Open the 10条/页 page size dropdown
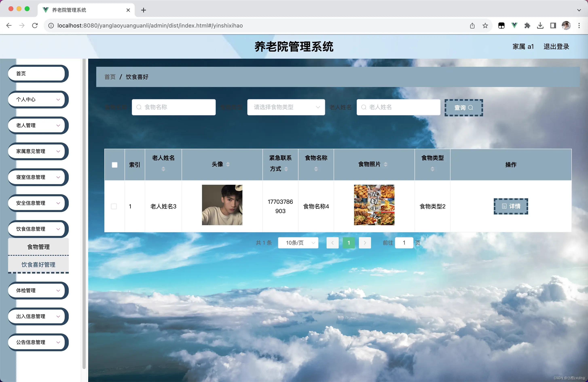This screenshot has width=588, height=382. tap(298, 243)
